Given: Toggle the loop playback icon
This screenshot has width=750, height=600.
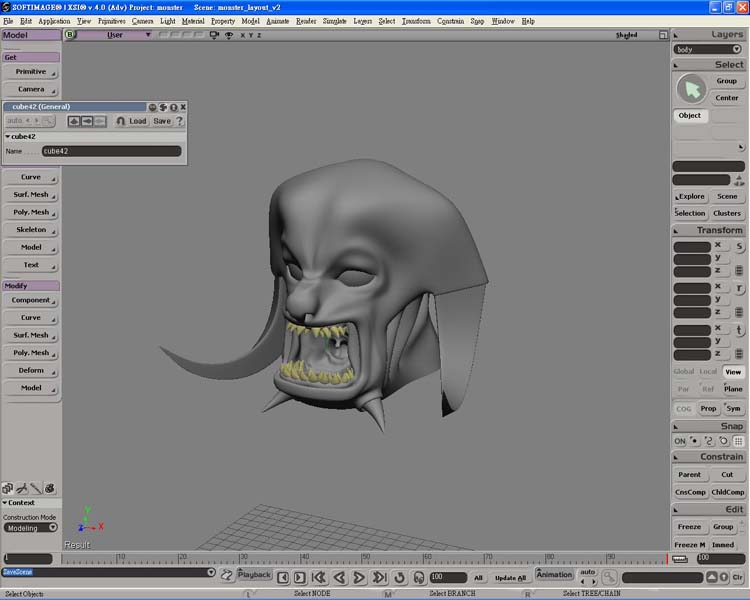Looking at the screenshot, I should [x=399, y=578].
